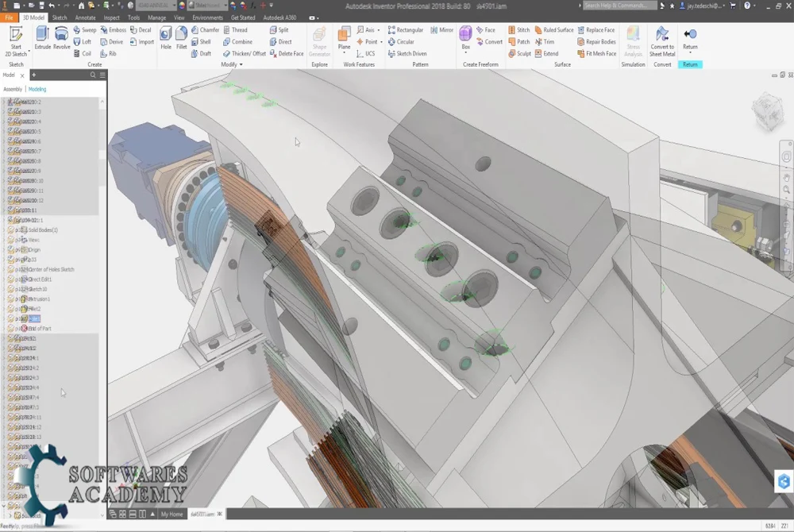Screen dimensions: 794x532
Task: Select the Hole tool
Action: coord(166,38)
